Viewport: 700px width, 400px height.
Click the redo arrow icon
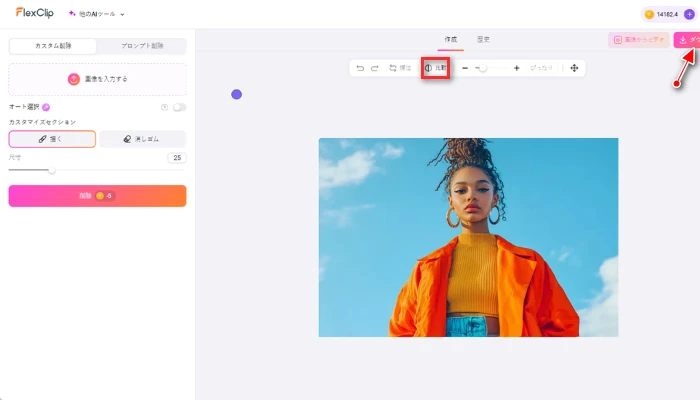[375, 68]
